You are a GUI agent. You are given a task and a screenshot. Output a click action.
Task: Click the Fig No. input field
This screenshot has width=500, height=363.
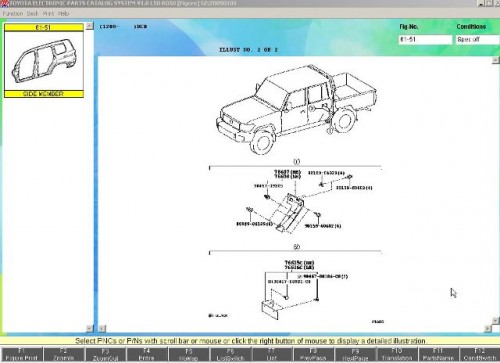click(425, 39)
